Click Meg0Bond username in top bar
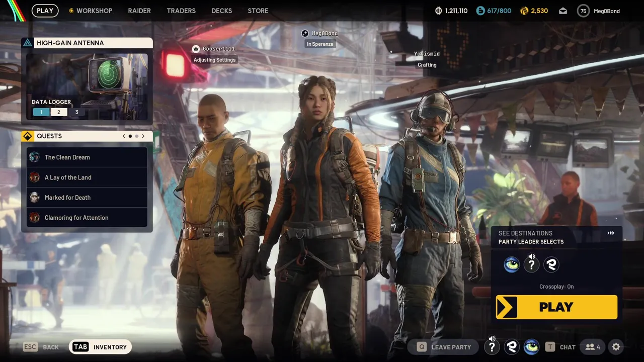644x362 pixels. click(x=607, y=11)
